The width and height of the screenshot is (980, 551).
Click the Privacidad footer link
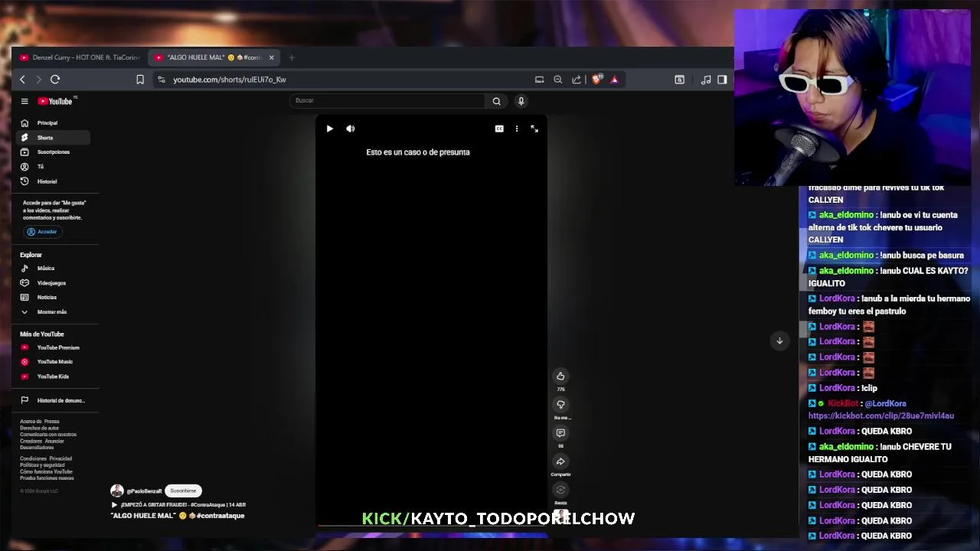[60, 458]
